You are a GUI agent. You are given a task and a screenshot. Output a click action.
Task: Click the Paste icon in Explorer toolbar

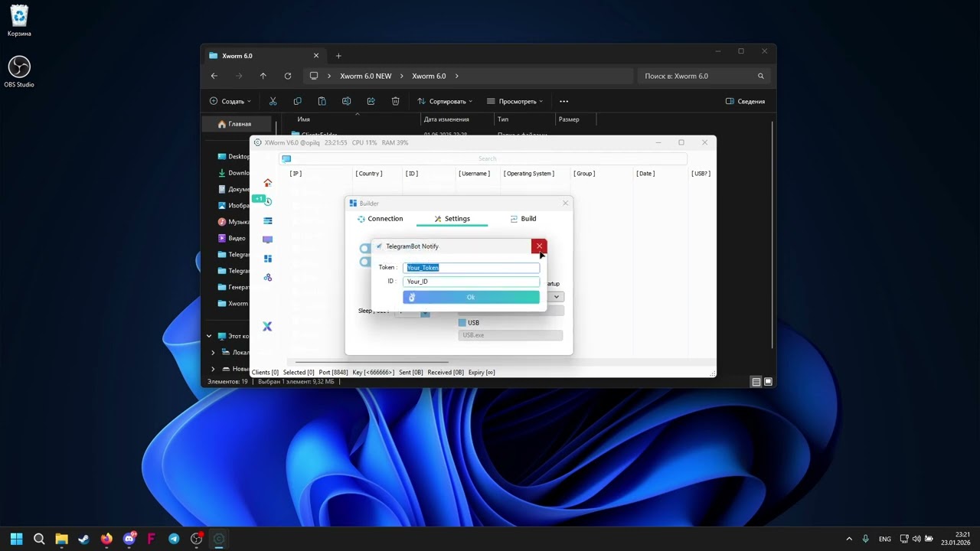322,101
